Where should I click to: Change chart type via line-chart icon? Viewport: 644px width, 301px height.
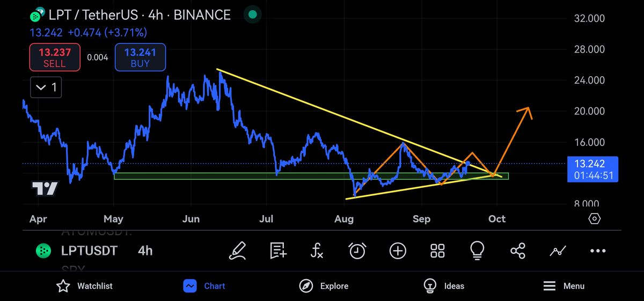[558, 251]
